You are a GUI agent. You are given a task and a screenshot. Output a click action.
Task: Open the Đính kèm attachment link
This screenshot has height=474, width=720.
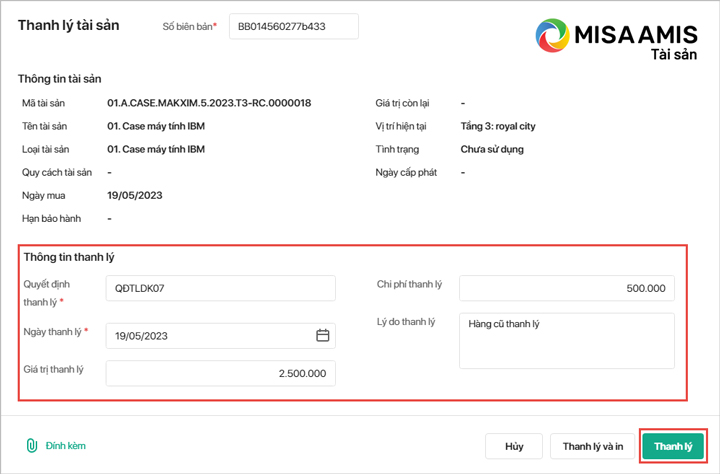pyautogui.click(x=65, y=446)
